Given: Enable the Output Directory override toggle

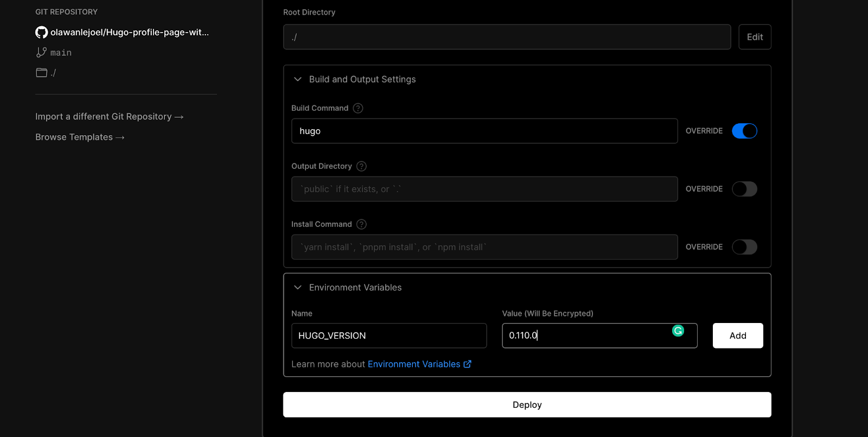Looking at the screenshot, I should [x=744, y=189].
